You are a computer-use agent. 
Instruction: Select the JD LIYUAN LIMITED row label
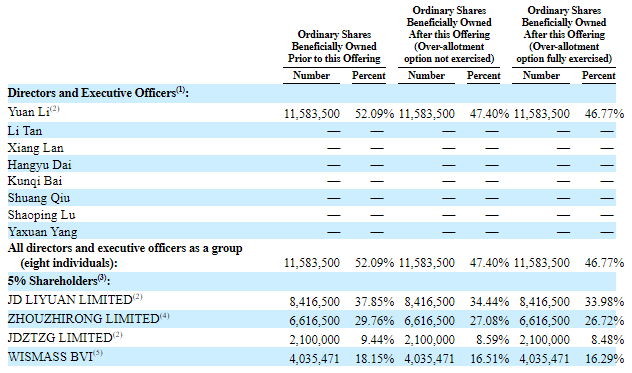(75, 300)
